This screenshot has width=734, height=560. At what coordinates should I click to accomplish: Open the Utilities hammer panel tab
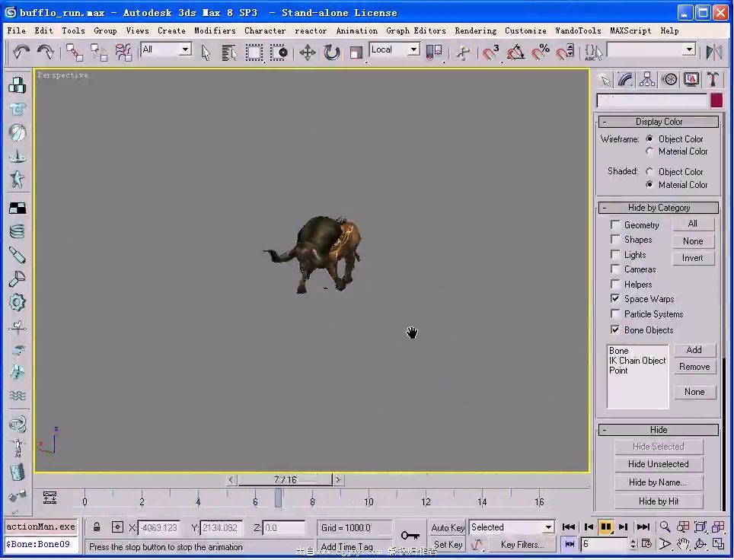pos(713,80)
